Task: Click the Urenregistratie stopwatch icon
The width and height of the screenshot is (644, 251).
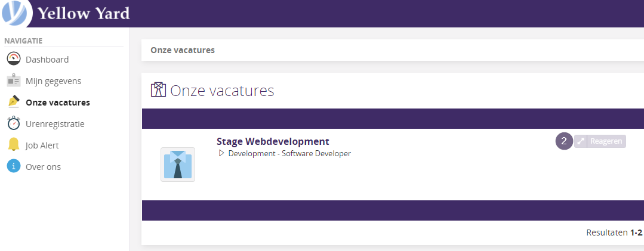Action: 14,123
